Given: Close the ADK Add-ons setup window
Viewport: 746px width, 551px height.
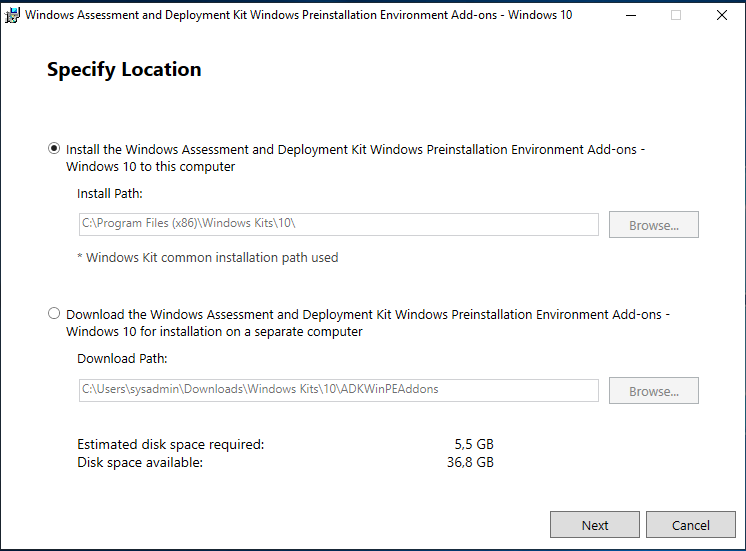Looking at the screenshot, I should coord(722,15).
